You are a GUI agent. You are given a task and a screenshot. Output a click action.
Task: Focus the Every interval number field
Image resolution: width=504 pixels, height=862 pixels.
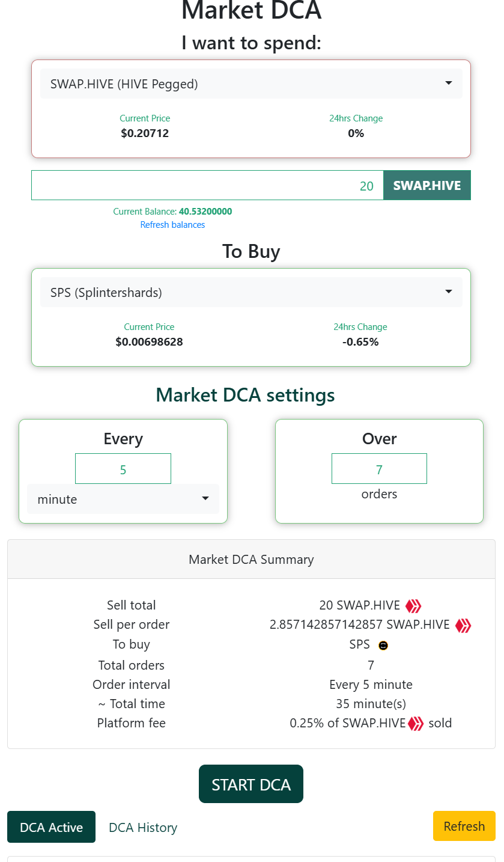click(123, 469)
